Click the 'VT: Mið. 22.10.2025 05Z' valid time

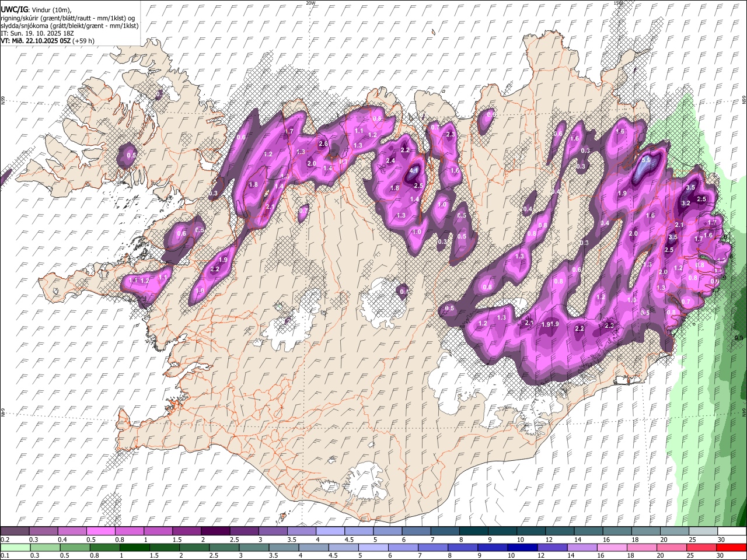36,41
